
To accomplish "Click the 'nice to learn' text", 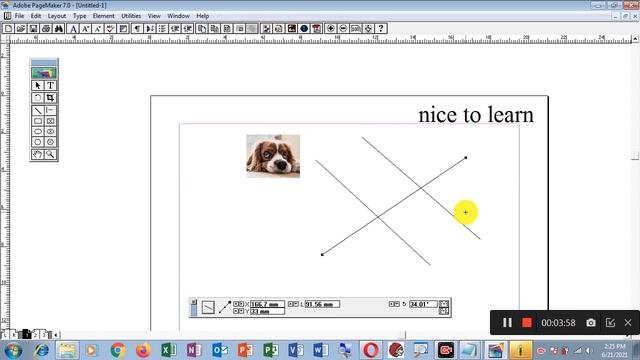I will click(476, 115).
